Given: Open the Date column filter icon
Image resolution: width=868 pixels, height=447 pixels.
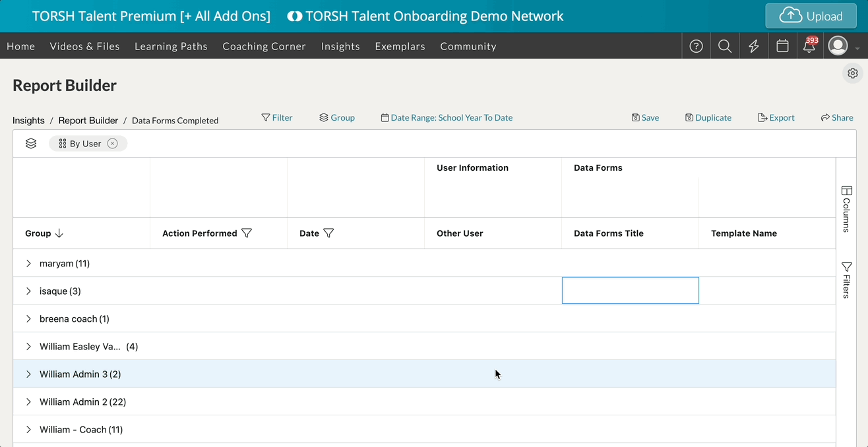Looking at the screenshot, I should (x=328, y=233).
